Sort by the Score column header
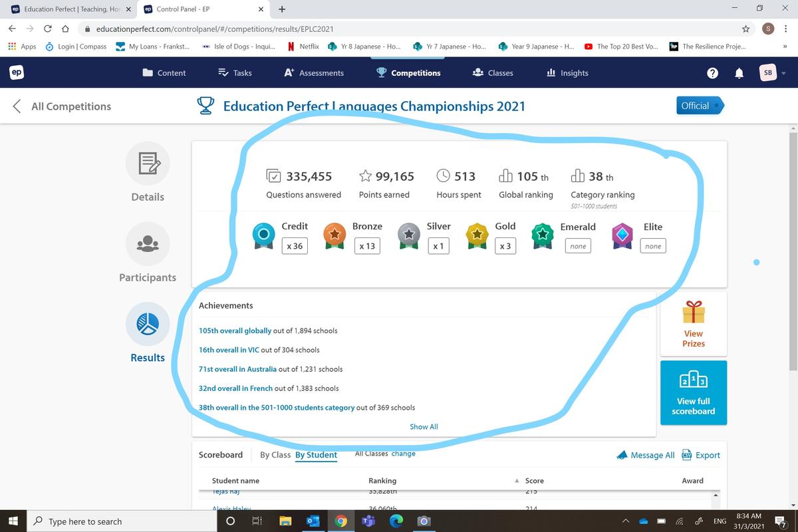The height and width of the screenshot is (532, 798). click(x=534, y=480)
